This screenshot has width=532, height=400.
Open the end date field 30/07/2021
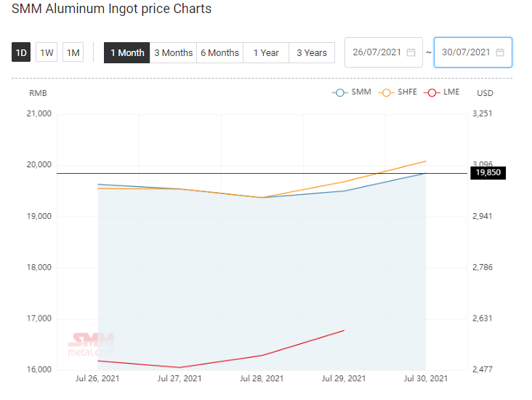click(473, 52)
